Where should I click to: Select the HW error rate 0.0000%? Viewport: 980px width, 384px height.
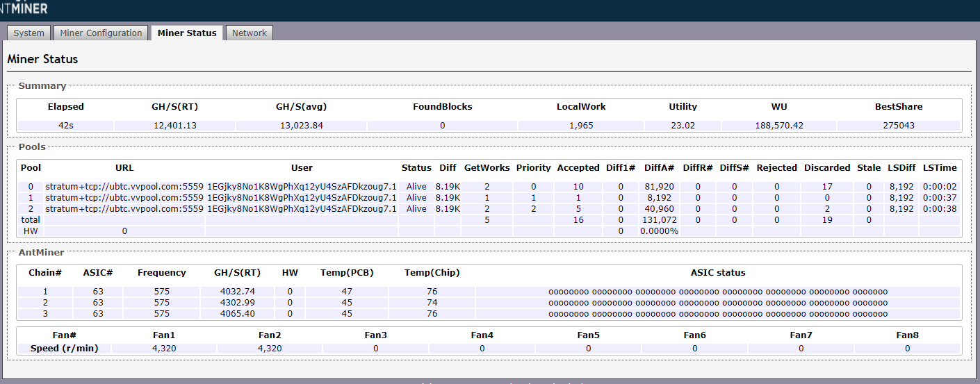click(658, 231)
